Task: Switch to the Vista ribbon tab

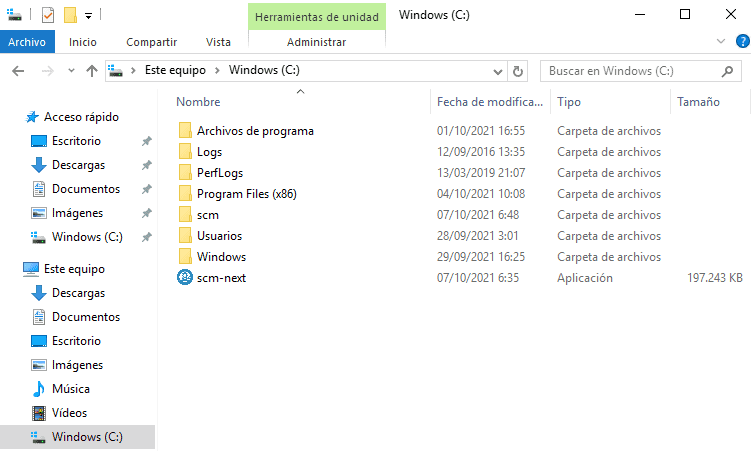Action: (218, 42)
